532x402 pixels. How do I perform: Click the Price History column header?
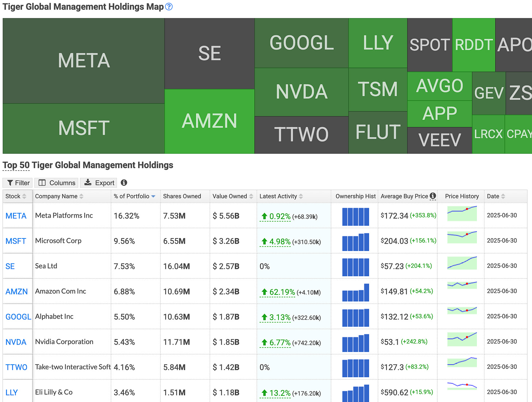462,196
